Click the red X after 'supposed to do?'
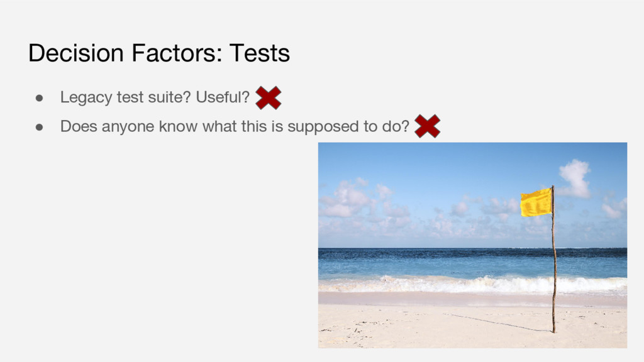 tap(427, 126)
